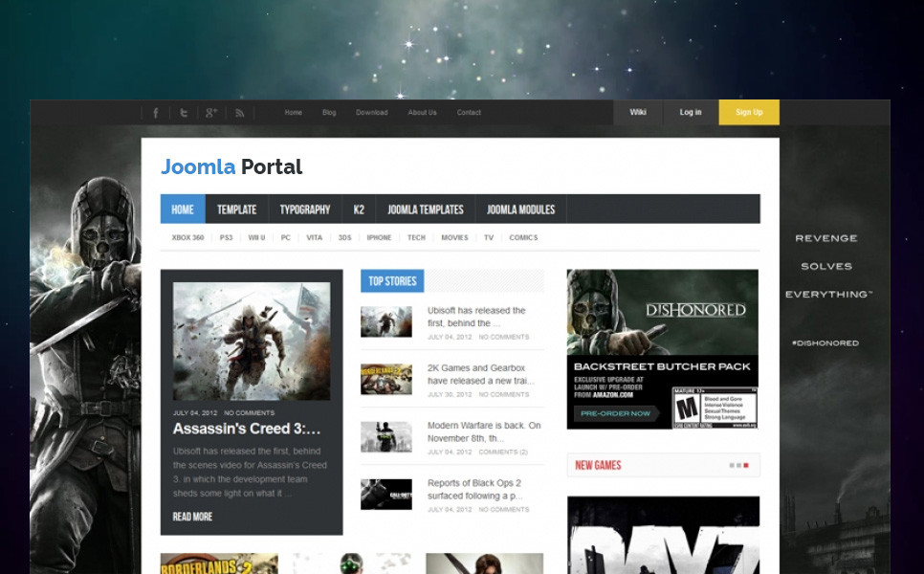This screenshot has width=924, height=574.
Task: Select the COMICS category
Action: click(523, 237)
